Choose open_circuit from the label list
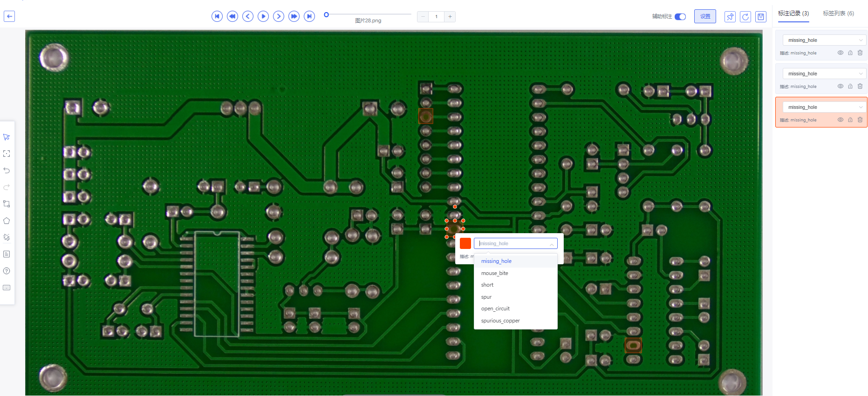The image size is (868, 396). pyautogui.click(x=515, y=309)
